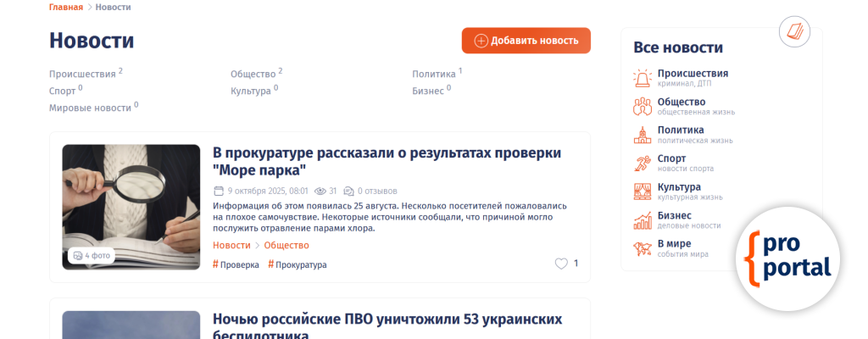Click the Политика building icon in sidebar
Screen dimensions: 868x339
coord(643,135)
